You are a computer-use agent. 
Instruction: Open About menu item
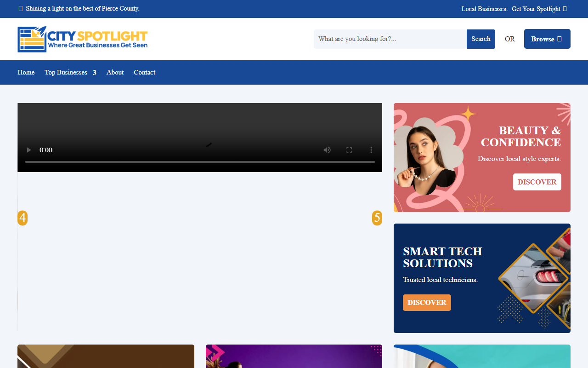(115, 72)
